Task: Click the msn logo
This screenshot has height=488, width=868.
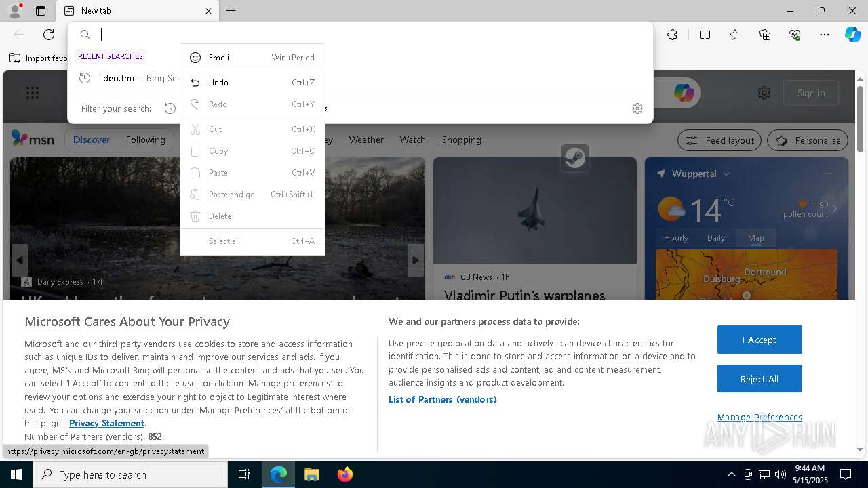Action: 33,139
